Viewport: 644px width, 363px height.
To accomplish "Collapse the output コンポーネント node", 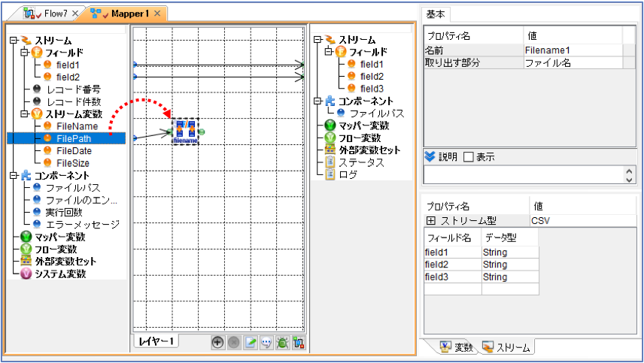I will (x=317, y=101).
